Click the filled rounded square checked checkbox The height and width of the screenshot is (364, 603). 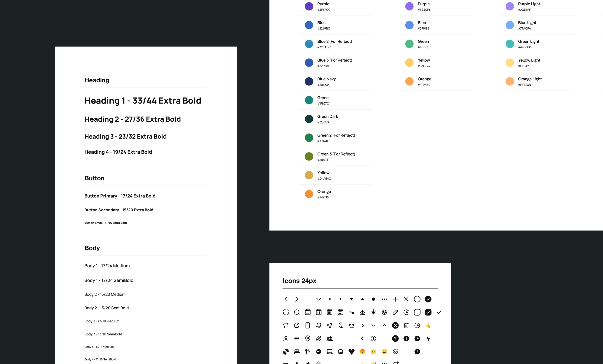pyautogui.click(x=428, y=312)
